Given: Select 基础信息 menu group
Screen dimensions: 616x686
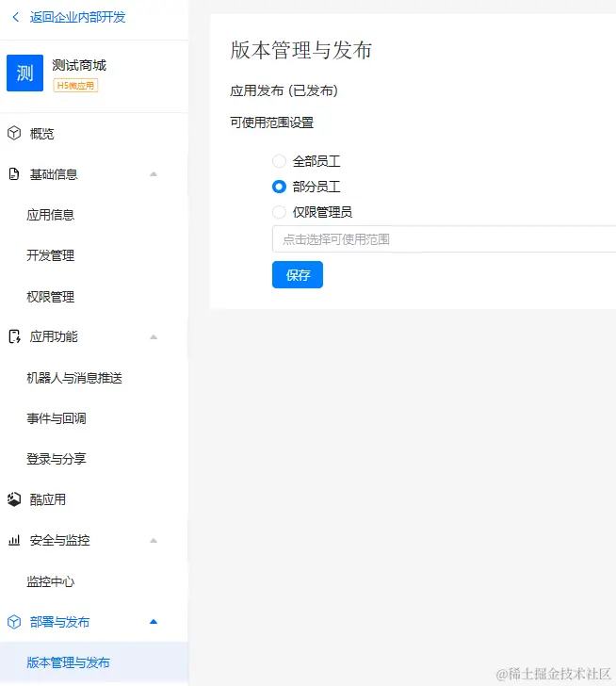Looking at the screenshot, I should [x=54, y=174].
